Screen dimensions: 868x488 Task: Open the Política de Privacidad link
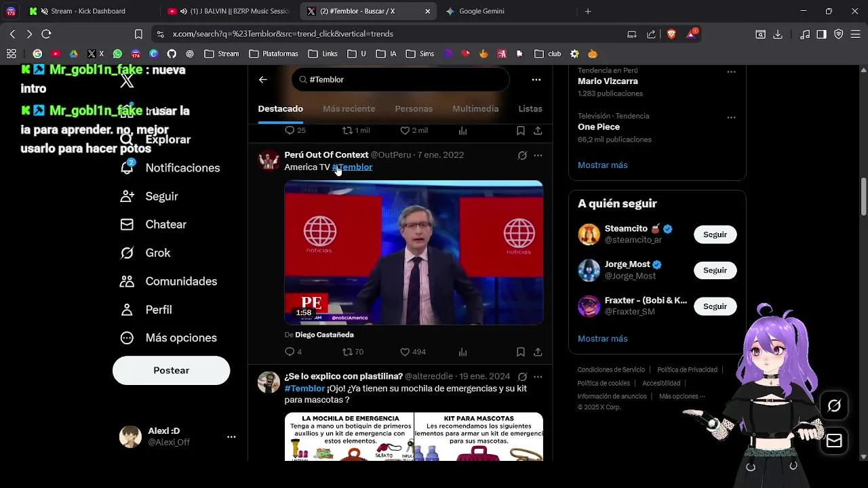(x=687, y=370)
